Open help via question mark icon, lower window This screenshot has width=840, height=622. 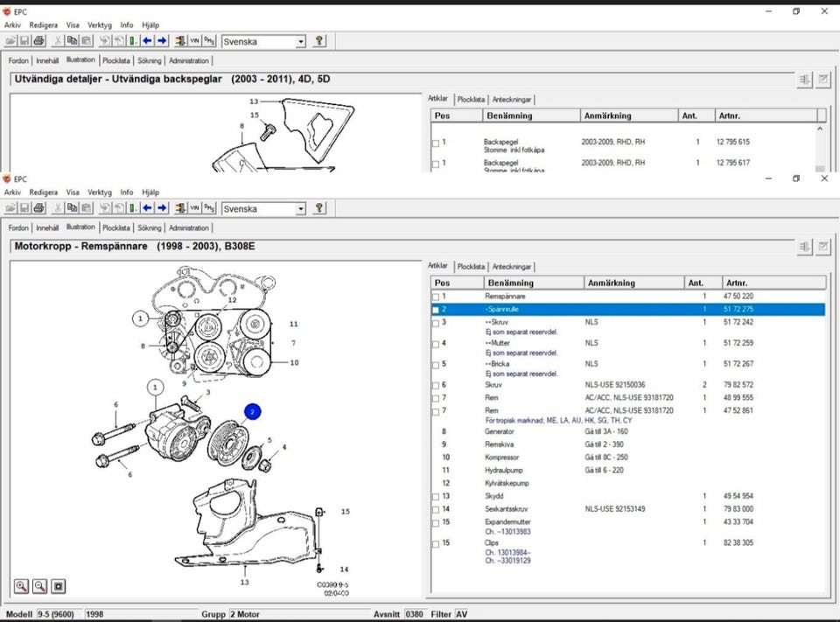[319, 209]
